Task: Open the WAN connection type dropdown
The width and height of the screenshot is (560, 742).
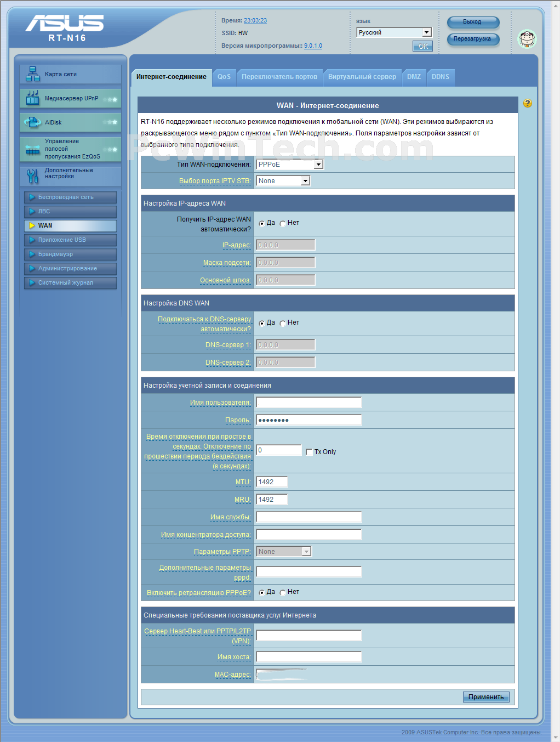Action: pos(290,164)
